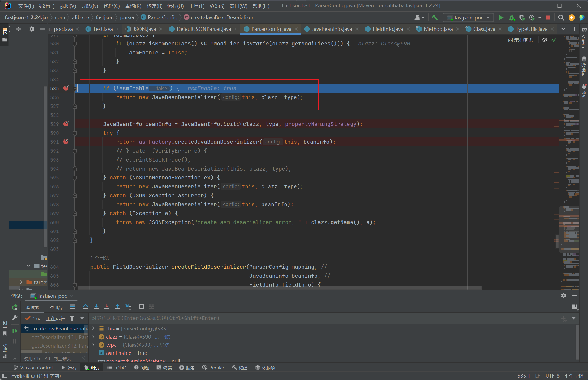Open the 重构(R) menu
588x380 pixels.
[x=133, y=6]
